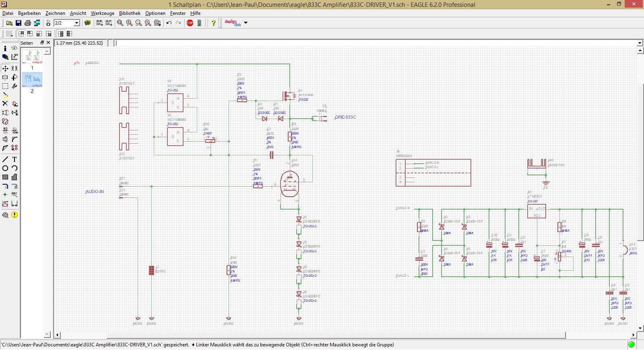The image size is (644, 350).
Task: Select the Delete X tool
Action: tap(5, 104)
